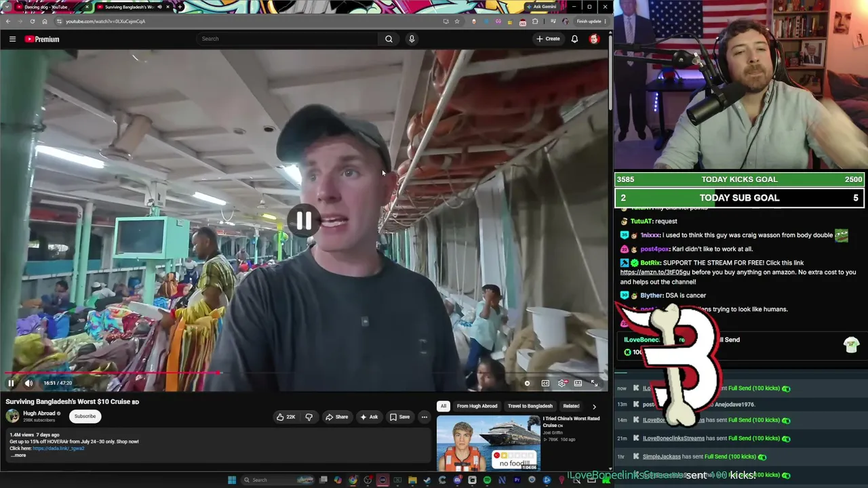Click the YouTube search magnifier button
This screenshot has width=868, height=488.
click(389, 39)
